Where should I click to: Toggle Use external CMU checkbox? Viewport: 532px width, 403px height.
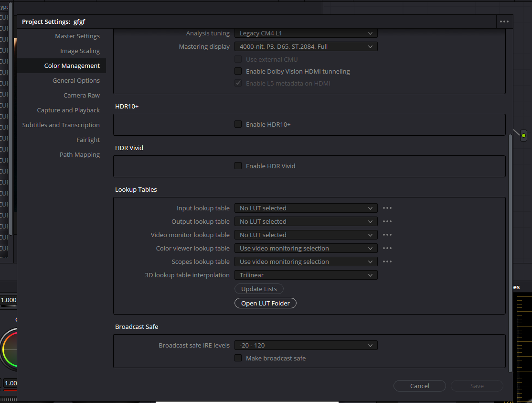click(238, 59)
